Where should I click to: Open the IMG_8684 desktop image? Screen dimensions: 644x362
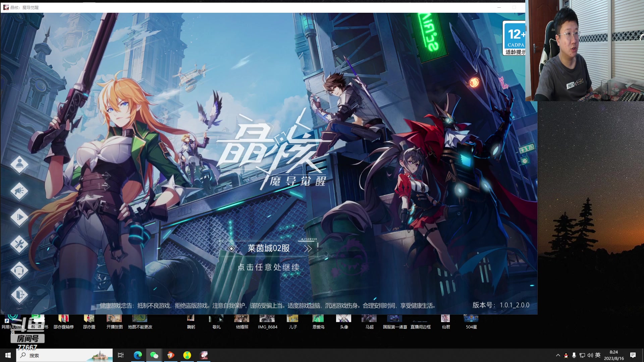click(267, 322)
